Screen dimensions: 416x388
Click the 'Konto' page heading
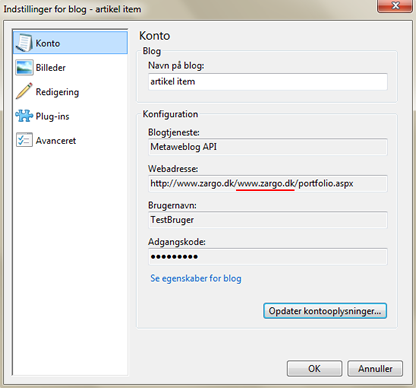pos(155,36)
